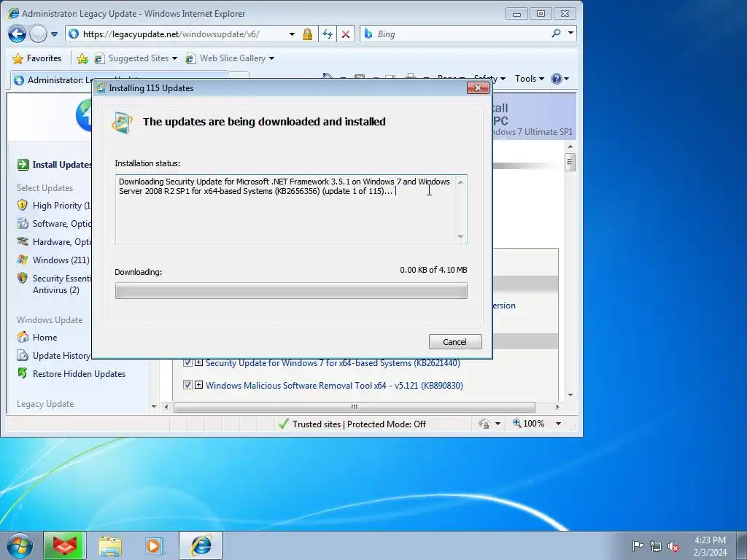Click the Internet Explorer taskbar icon
Screen dimensions: 747x560
[x=201, y=545]
